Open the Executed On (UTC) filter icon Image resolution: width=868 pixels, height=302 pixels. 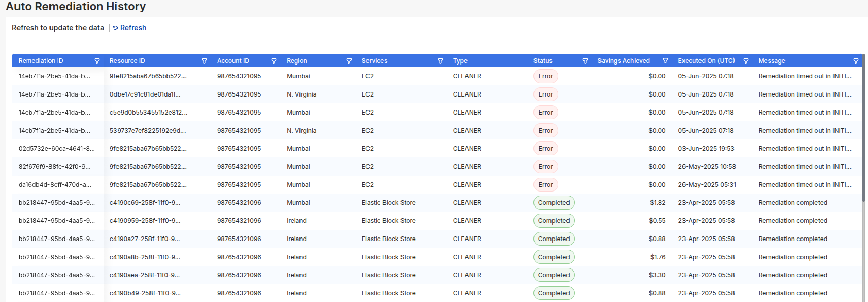click(x=746, y=61)
